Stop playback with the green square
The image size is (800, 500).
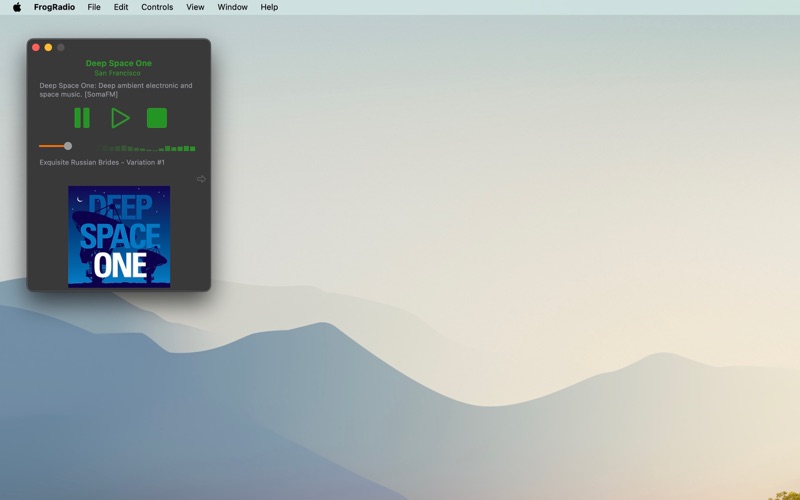click(157, 118)
